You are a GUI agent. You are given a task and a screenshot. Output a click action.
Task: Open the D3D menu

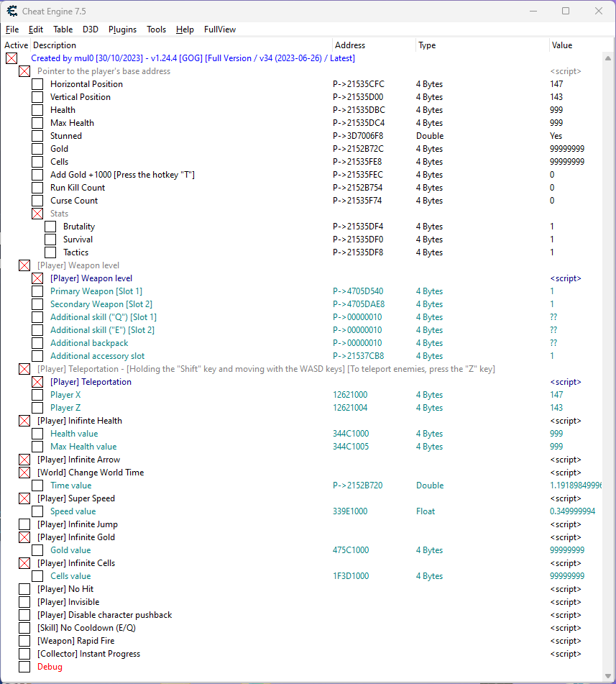(91, 29)
